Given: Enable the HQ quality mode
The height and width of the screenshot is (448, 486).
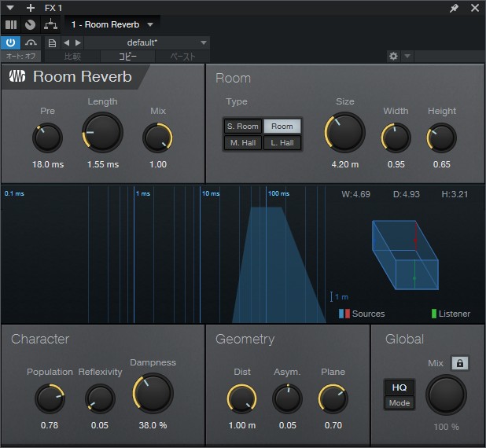Looking at the screenshot, I should [x=399, y=387].
